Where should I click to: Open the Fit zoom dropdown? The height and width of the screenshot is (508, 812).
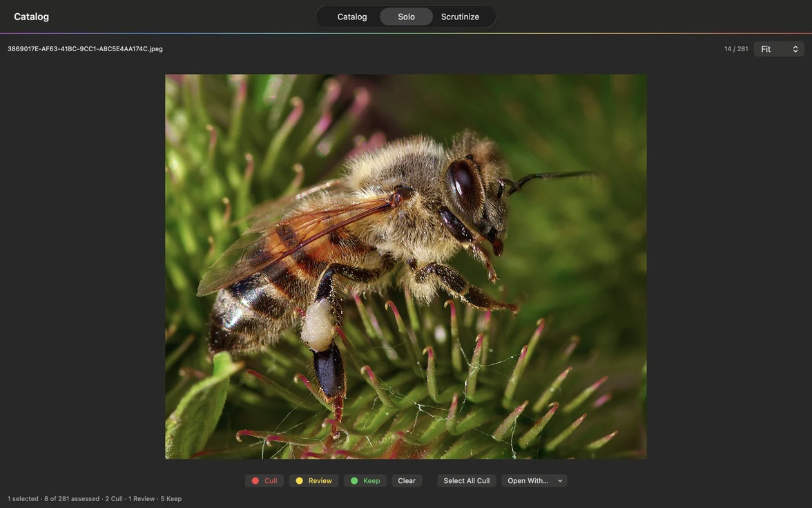click(x=778, y=48)
